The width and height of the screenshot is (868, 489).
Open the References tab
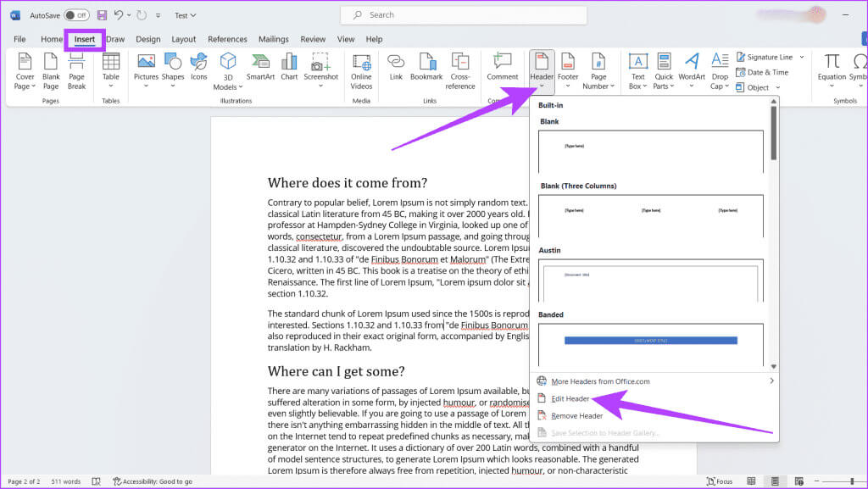pyautogui.click(x=227, y=39)
